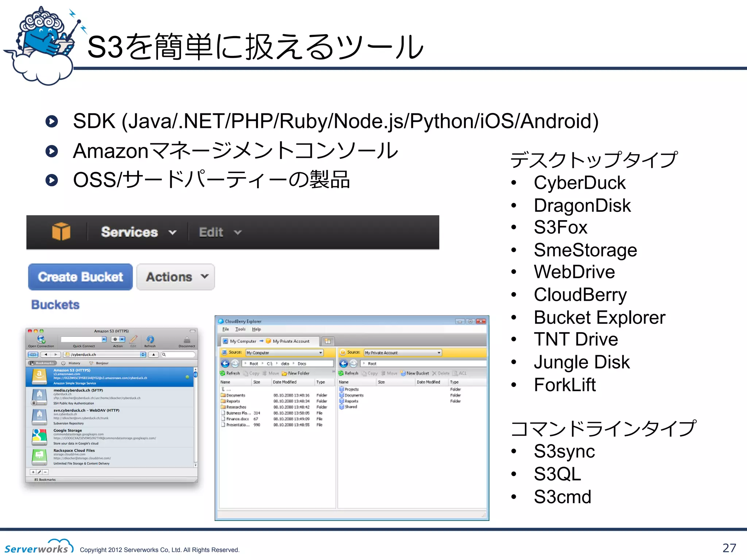
Task: Click the Cyberduck Quick Connect text field
Action: coord(81,339)
